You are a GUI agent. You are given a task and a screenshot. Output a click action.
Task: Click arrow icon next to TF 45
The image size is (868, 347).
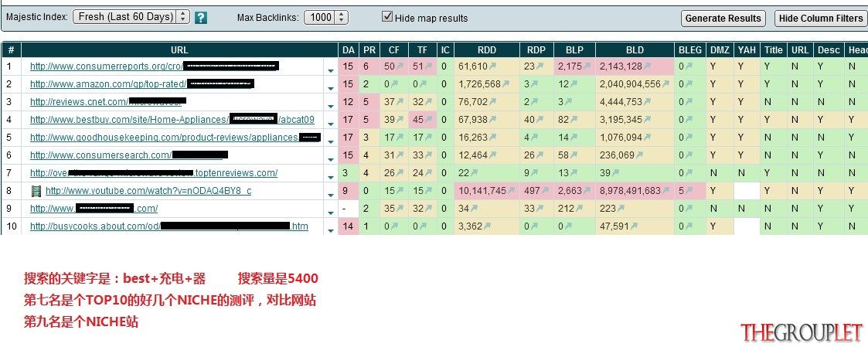tap(428, 120)
